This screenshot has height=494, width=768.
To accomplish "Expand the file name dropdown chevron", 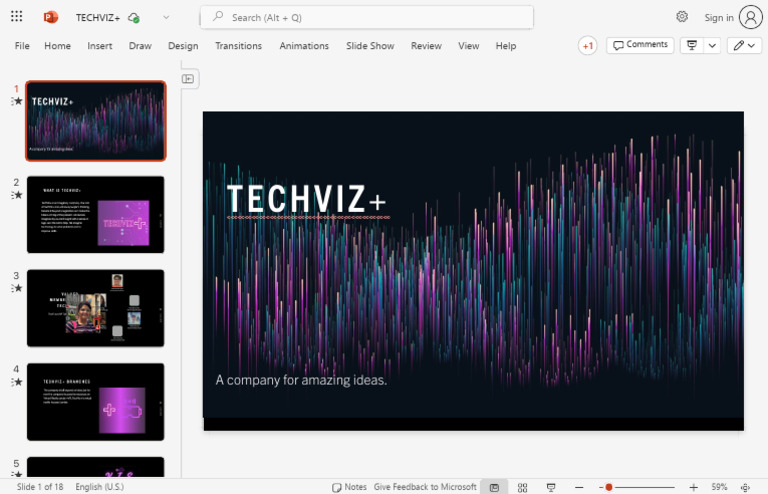I will point(166,17).
